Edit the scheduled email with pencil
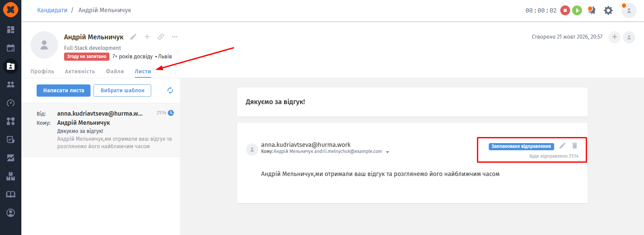This screenshot has height=235, width=644. 562,146
